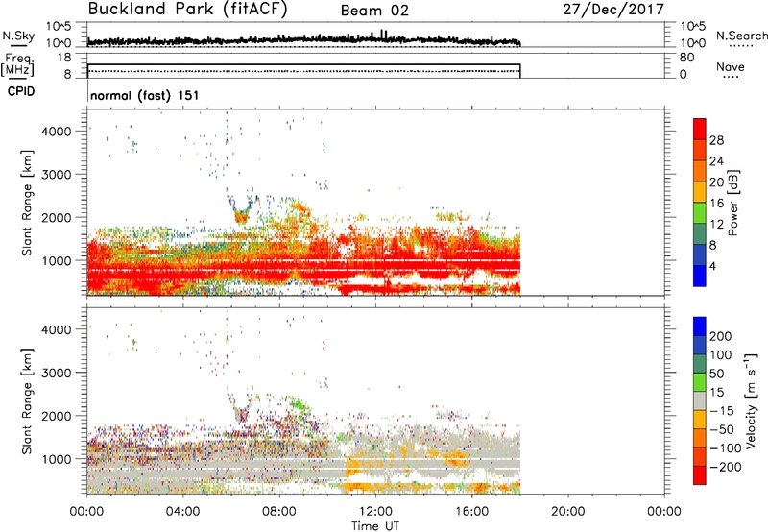Viewport: 768px width, 532px height.
Task: Click the blue bottom segment of Power colorbar
Action: tap(700, 276)
